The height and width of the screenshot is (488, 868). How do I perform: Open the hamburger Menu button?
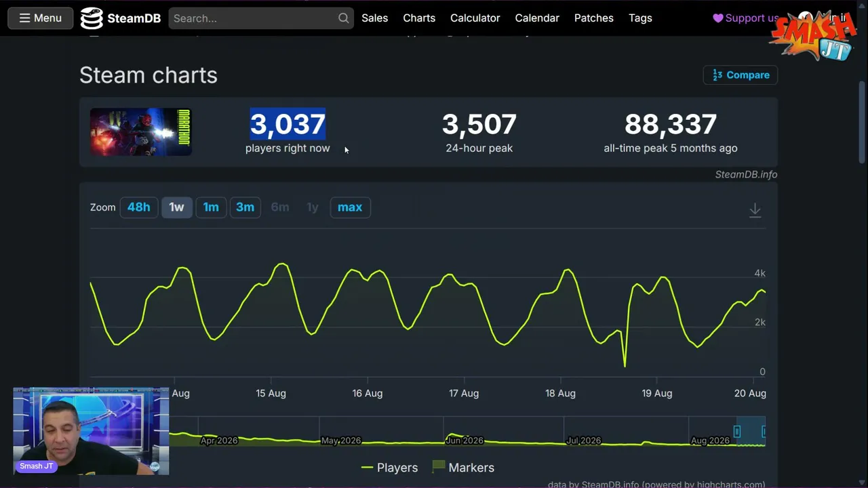[41, 18]
